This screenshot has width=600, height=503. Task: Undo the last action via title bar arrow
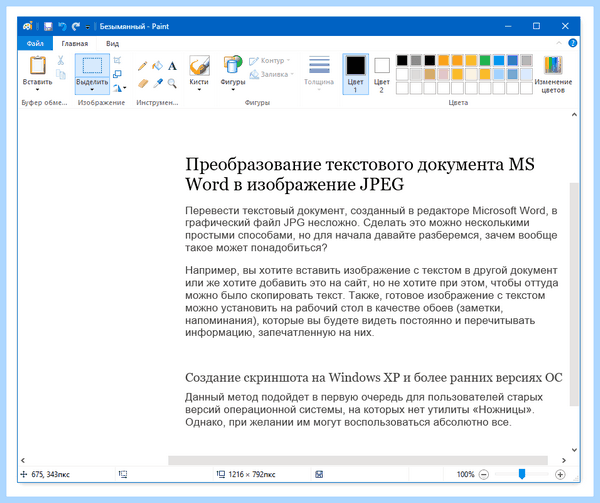tap(62, 26)
